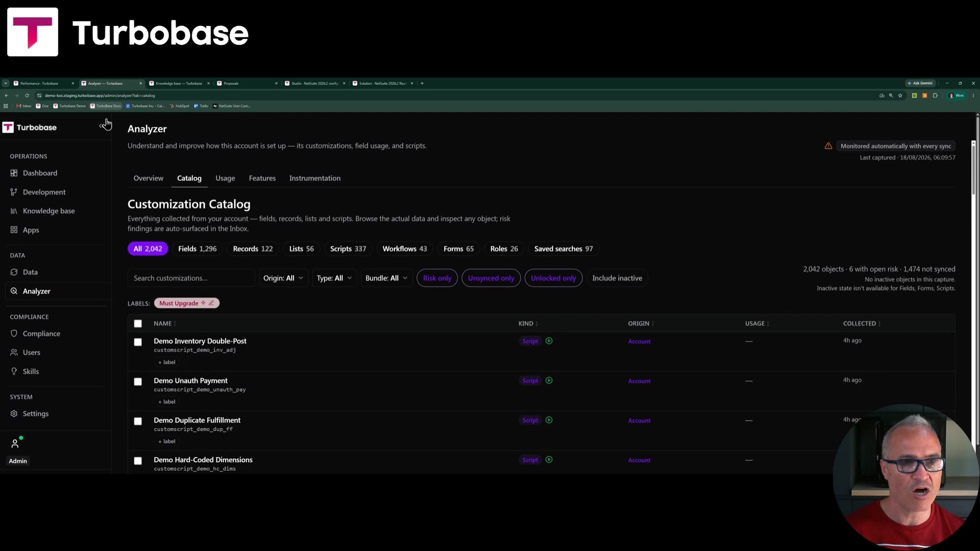This screenshot has height=551, width=980.
Task: Toggle Include inactive filter
Action: coord(617,278)
